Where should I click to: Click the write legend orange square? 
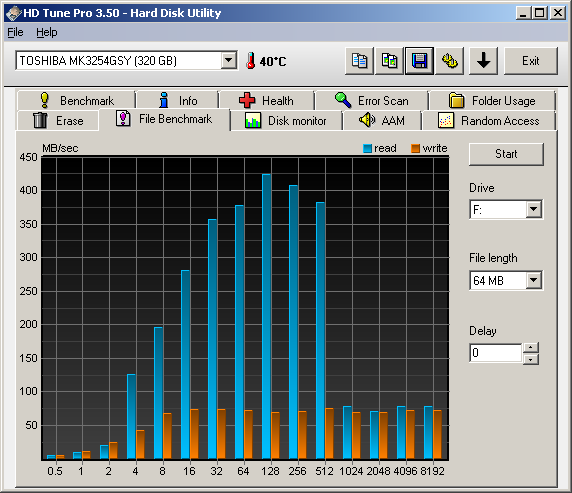coord(415,148)
